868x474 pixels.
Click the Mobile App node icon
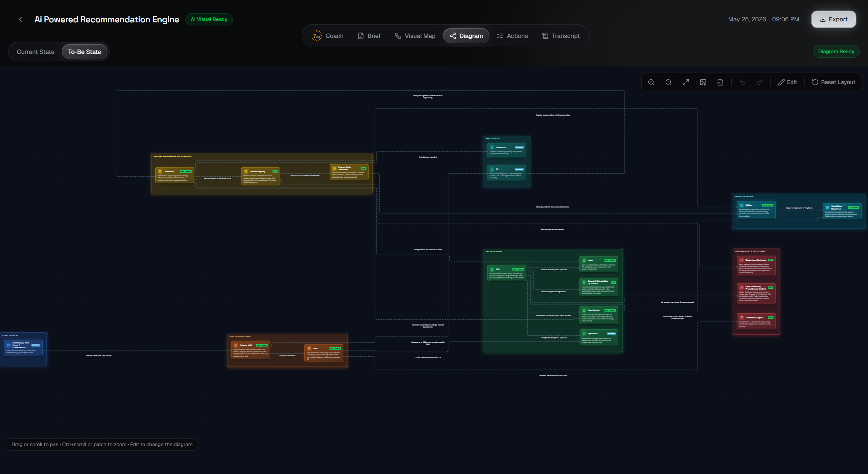(x=8, y=345)
